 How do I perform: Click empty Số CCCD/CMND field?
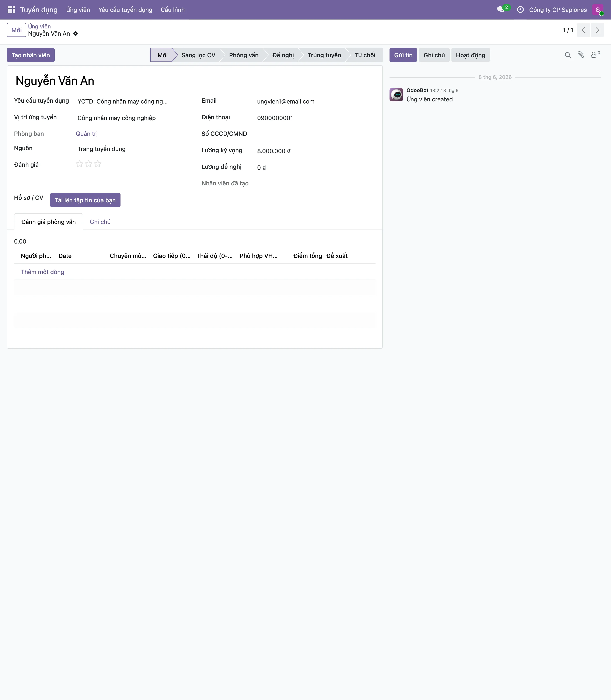(x=315, y=134)
